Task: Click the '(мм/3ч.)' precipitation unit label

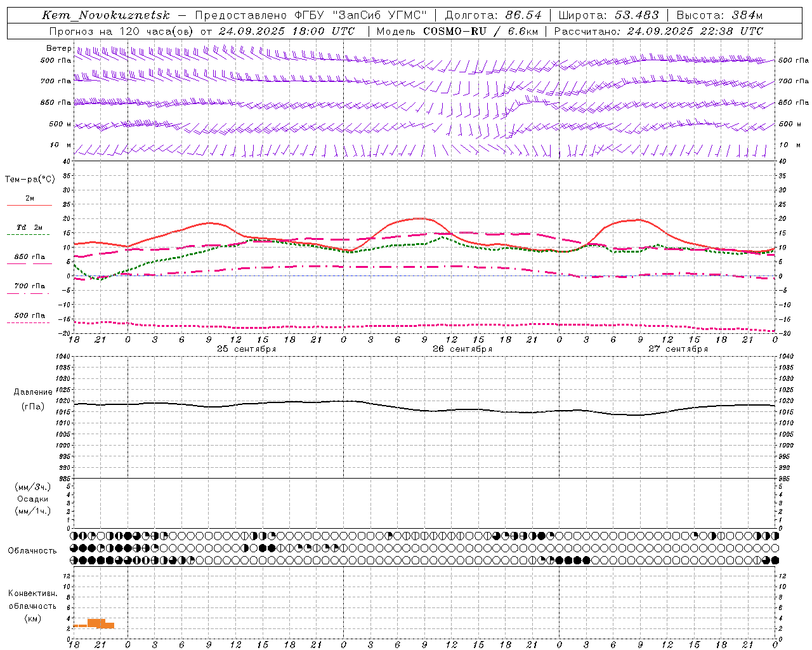Action: point(33,487)
